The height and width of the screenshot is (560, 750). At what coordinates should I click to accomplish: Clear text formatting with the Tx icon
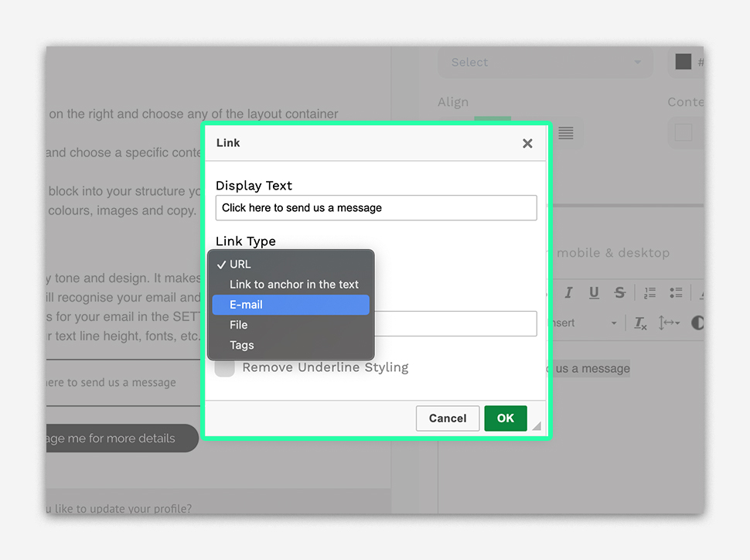(x=640, y=323)
